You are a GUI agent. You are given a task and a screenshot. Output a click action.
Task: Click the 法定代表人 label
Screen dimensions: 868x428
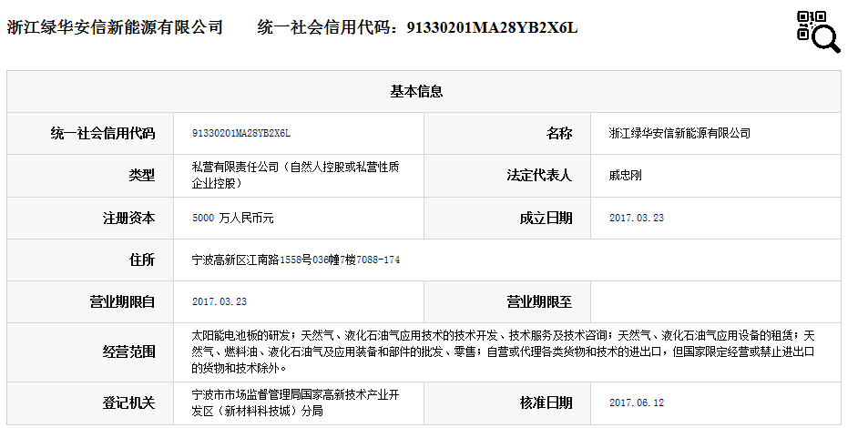pos(539,176)
